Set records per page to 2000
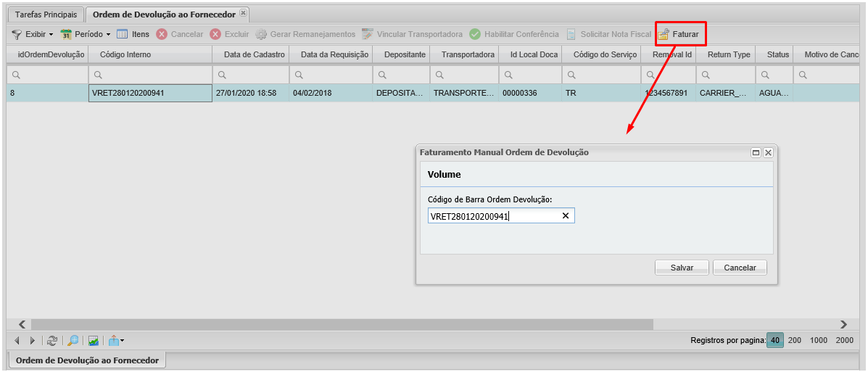 click(x=844, y=340)
